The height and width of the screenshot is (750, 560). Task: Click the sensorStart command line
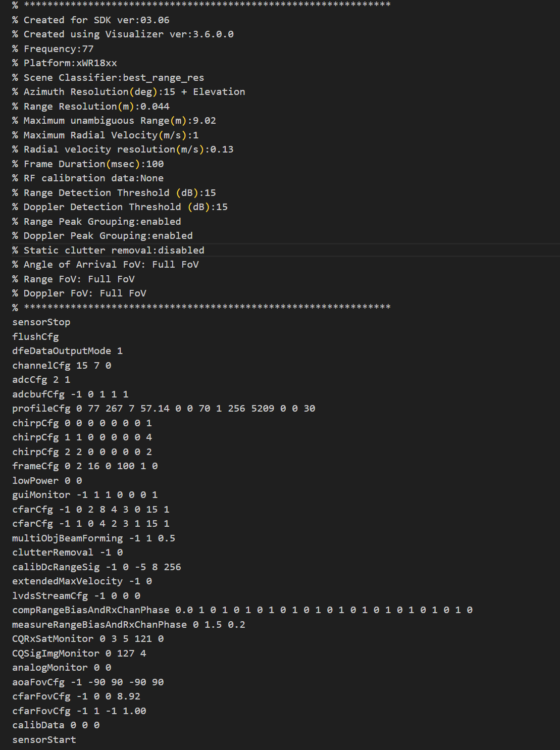pyautogui.click(x=44, y=740)
